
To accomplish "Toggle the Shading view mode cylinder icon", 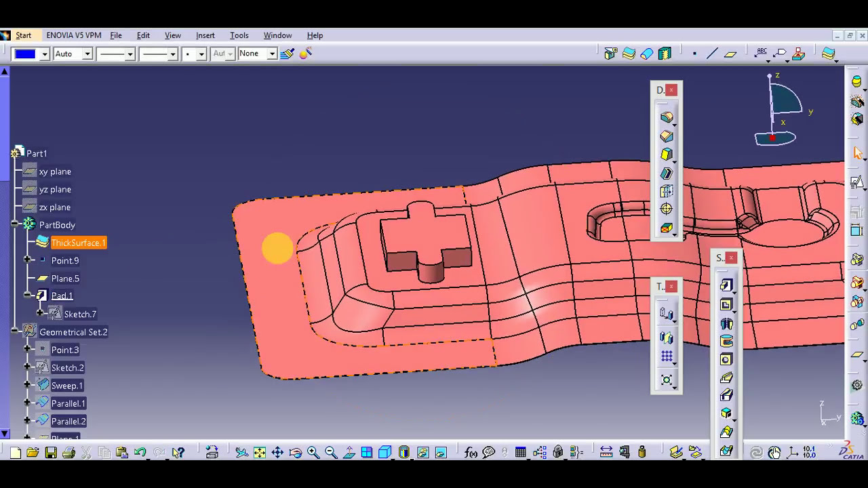I will click(x=404, y=453).
